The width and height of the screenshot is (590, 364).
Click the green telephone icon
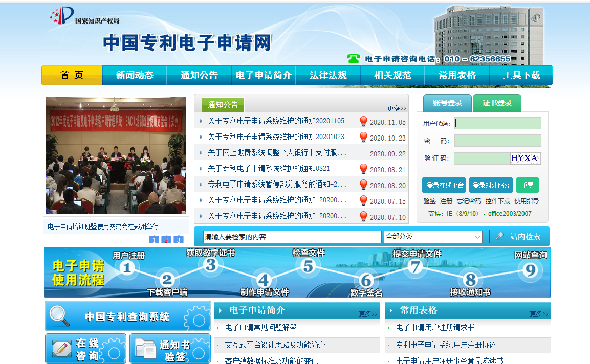pyautogui.click(x=353, y=58)
